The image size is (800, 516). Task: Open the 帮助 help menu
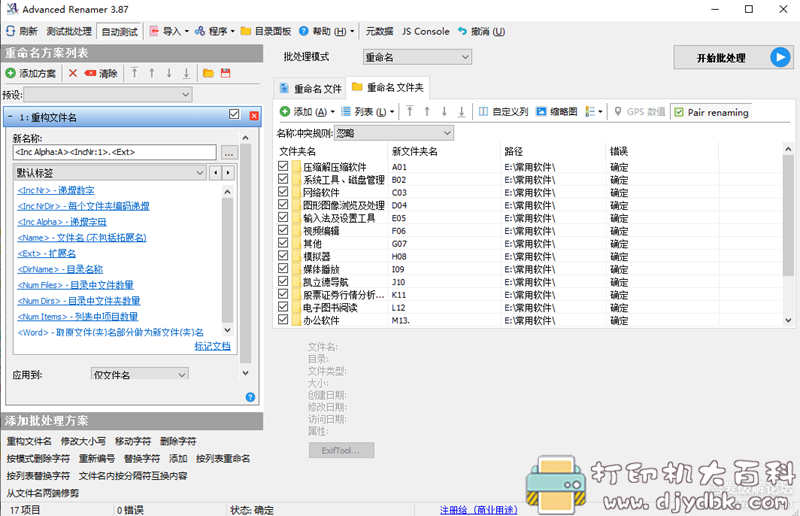click(327, 31)
